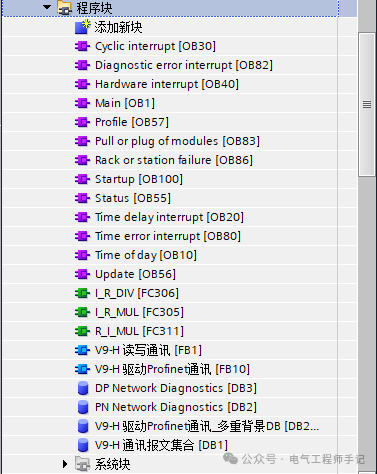
Task: Click the DP Network Diagnostics DB3 icon
Action: tap(83, 388)
